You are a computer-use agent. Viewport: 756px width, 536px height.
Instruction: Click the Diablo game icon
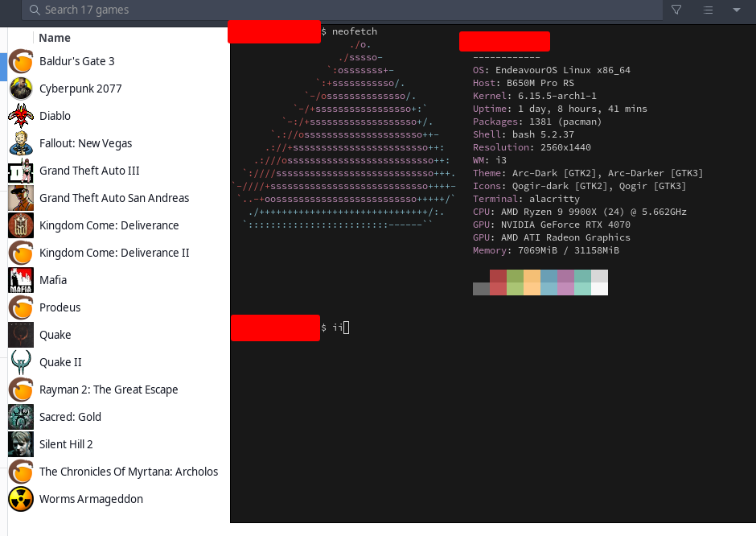(21, 116)
